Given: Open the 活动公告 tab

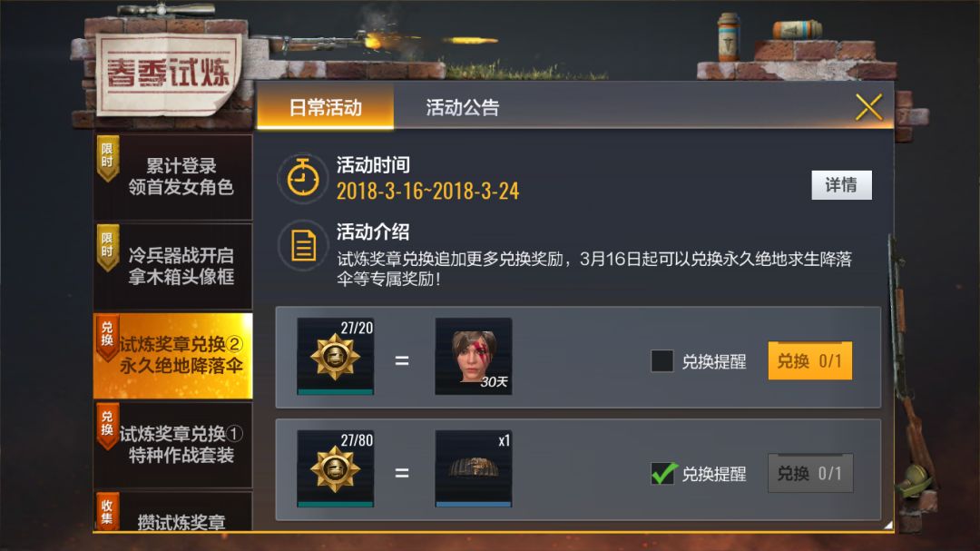Looking at the screenshot, I should 463,108.
